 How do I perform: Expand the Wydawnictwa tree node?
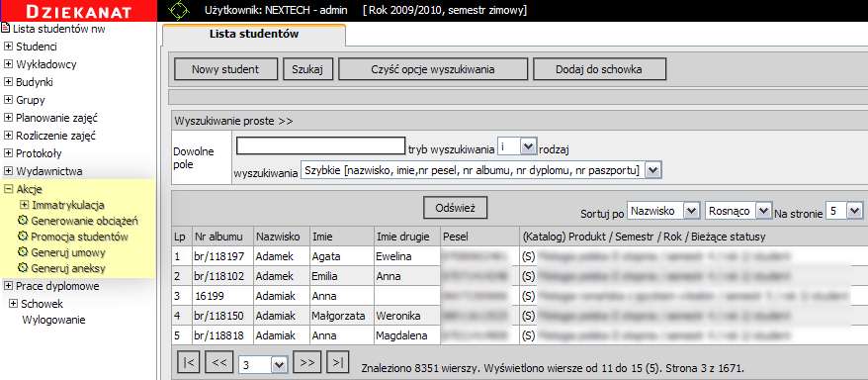pyautogui.click(x=8, y=170)
